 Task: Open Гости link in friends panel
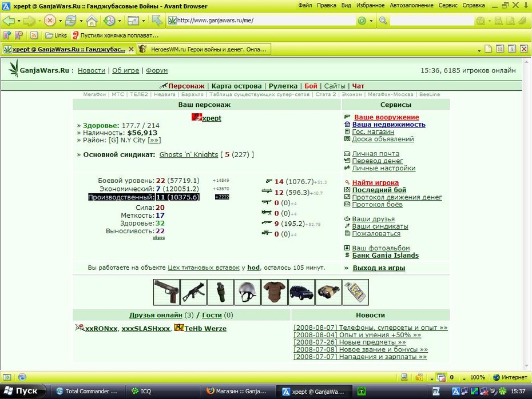[x=212, y=316]
